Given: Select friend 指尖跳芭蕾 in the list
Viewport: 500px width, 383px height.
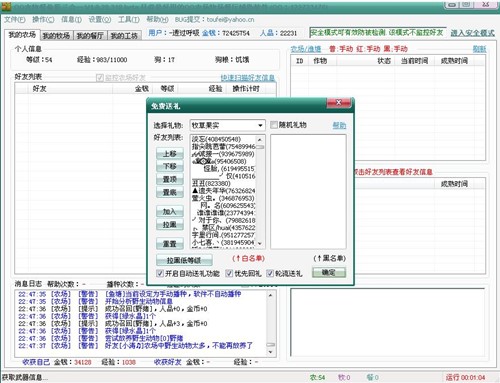Looking at the screenshot, I should pos(223,146).
